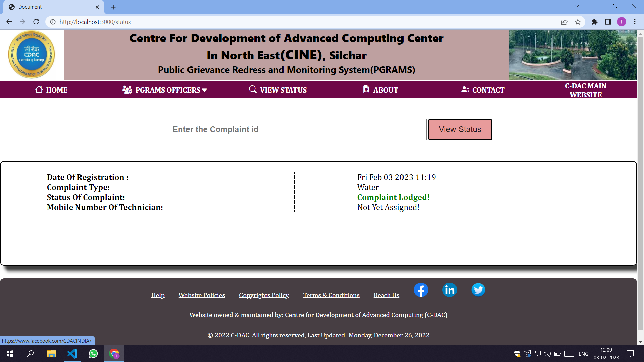Bookmark this page with the star icon
Screen dimensions: 644x362
point(578,22)
